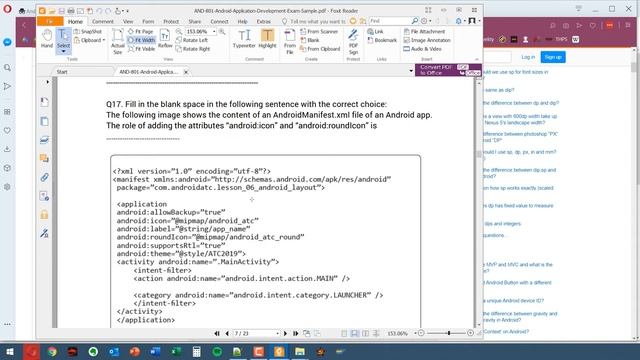Screen dimensions: 640x360
Task: Open the Comments panel icon
Action: 44,158
